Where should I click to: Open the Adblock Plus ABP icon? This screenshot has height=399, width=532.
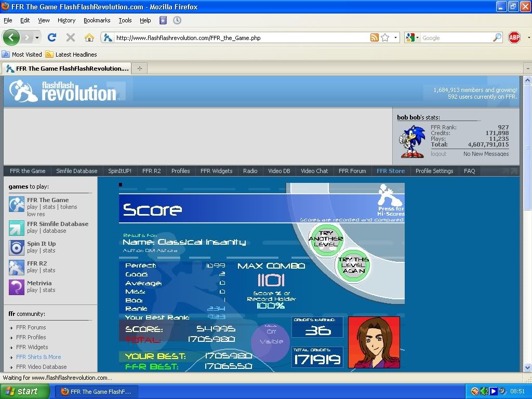click(514, 37)
